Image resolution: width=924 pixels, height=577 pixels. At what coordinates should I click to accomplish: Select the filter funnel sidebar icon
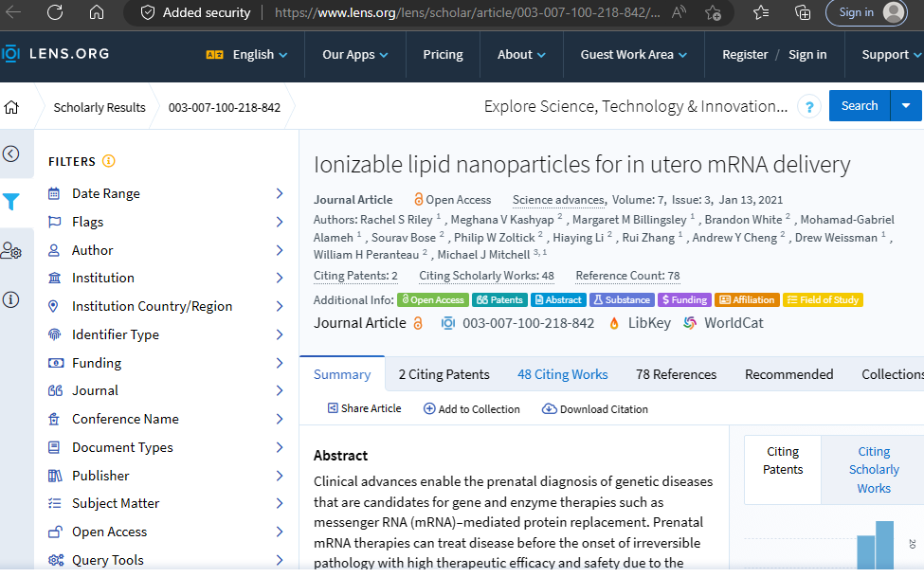11,202
